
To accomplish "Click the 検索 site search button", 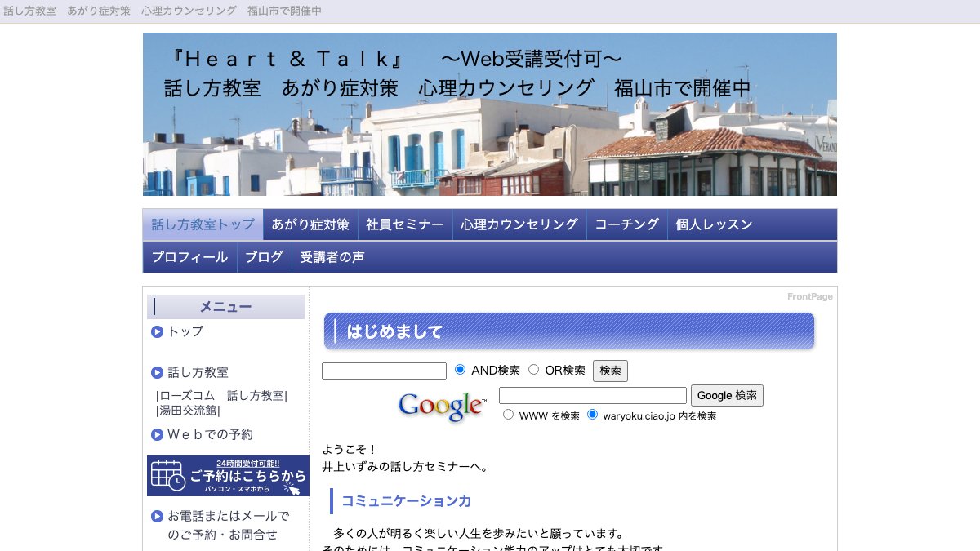I will point(610,371).
